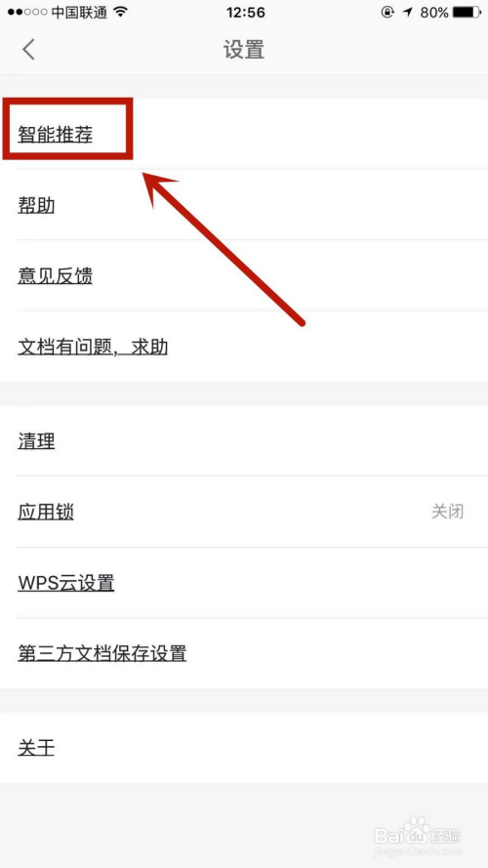The height and width of the screenshot is (868, 488).
Task: Tap the back arrow in header
Action: pyautogui.click(x=28, y=49)
